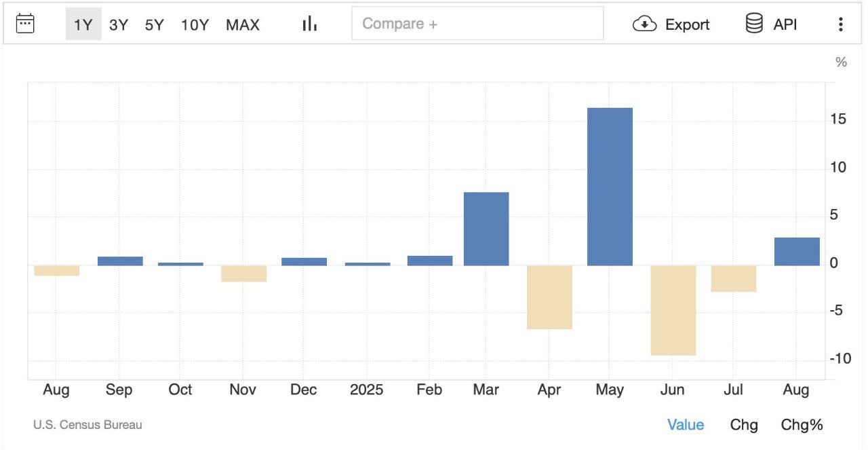Click the blue March bar
Screen dimensions: 868x450
(486, 229)
